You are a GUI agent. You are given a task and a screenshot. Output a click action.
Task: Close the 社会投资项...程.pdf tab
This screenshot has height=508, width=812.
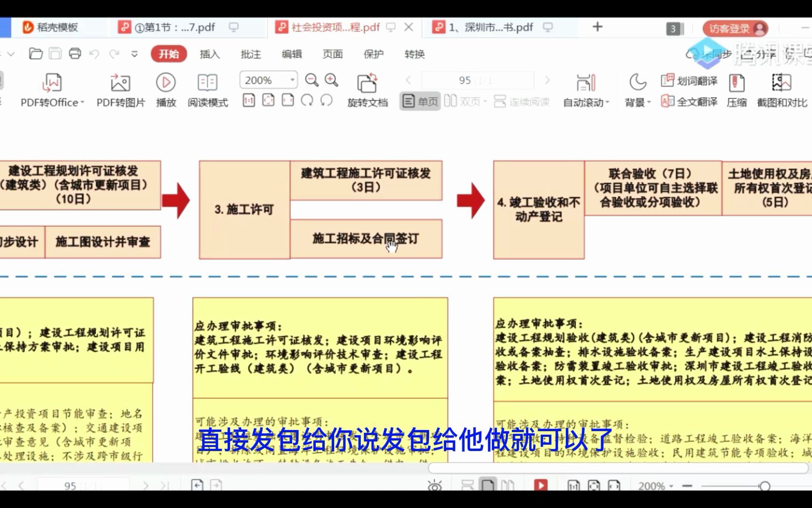coord(409,27)
